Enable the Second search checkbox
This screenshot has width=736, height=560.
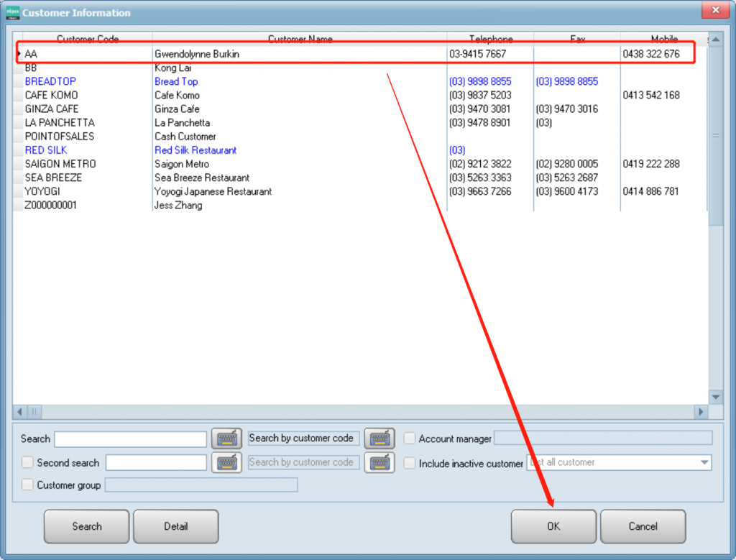[27, 463]
